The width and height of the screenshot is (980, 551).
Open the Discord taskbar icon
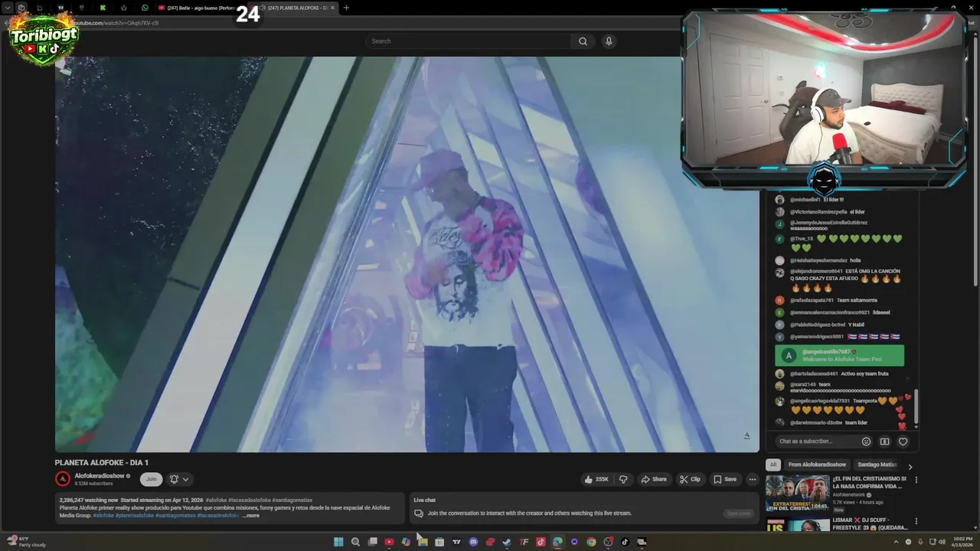(x=473, y=542)
